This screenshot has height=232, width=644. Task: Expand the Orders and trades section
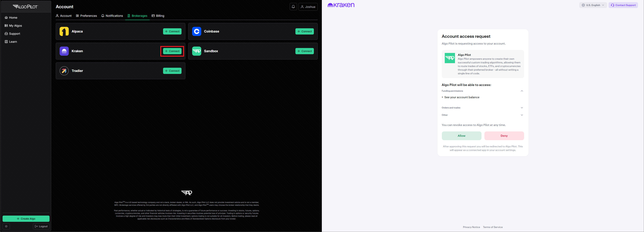click(522, 108)
